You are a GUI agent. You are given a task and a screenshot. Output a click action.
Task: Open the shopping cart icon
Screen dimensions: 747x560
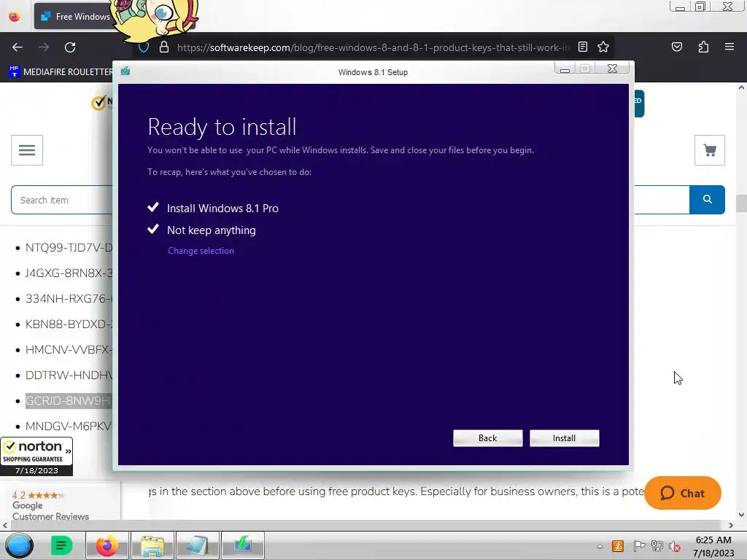(x=709, y=150)
